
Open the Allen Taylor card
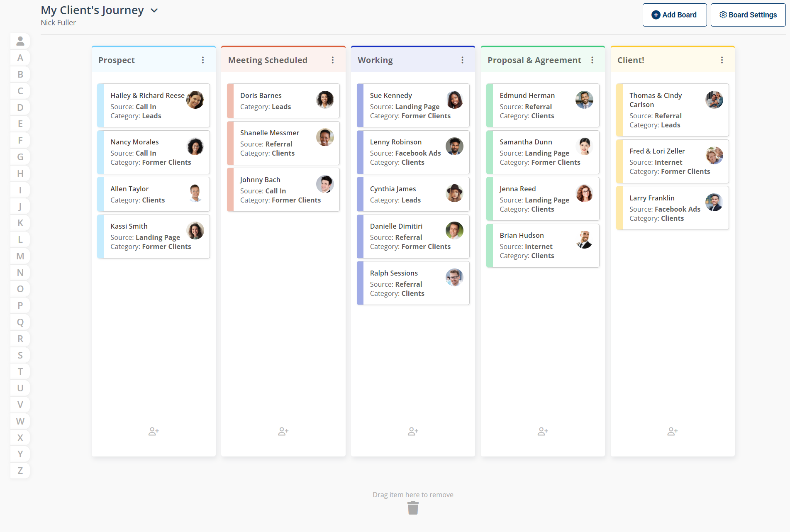[154, 194]
